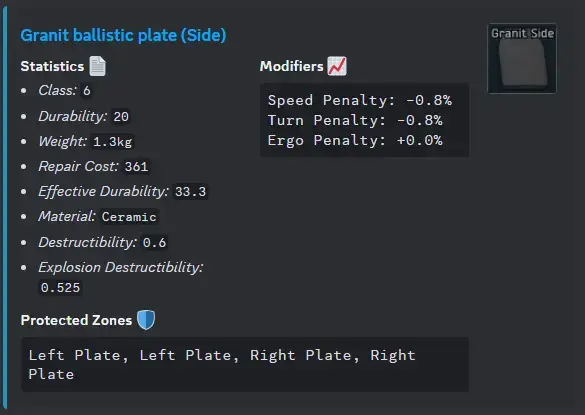The width and height of the screenshot is (585, 415).
Task: Click the Statistics heading
Action: [52, 66]
